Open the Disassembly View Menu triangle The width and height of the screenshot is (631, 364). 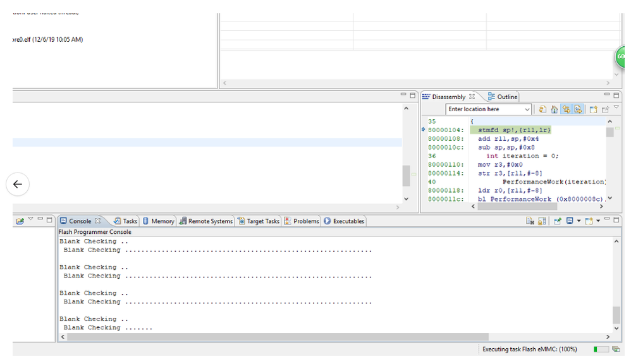point(616,107)
